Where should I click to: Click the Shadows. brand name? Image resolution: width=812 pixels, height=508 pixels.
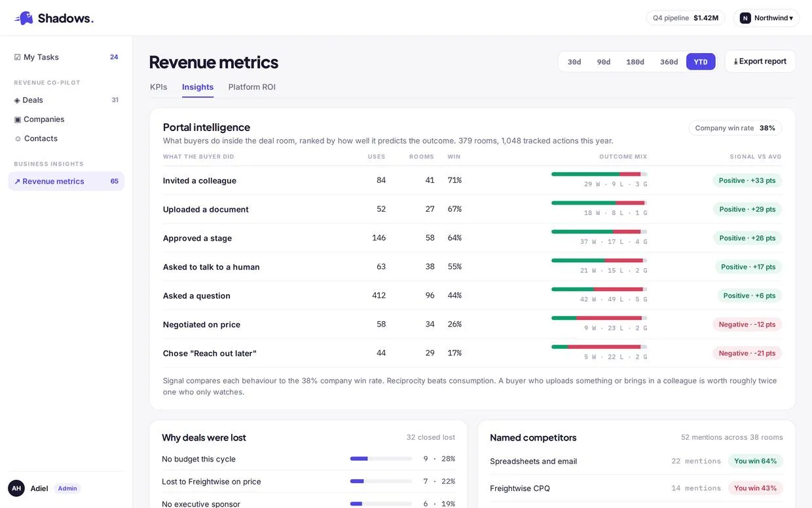[x=65, y=18]
